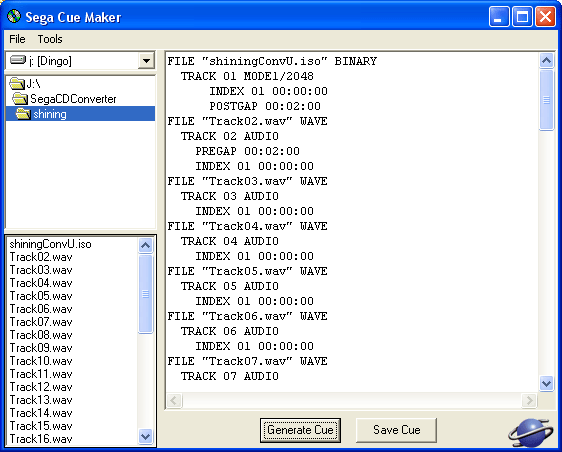Click the Sega Cue Maker disc icon in title bar
562x452 pixels.
click(14, 16)
